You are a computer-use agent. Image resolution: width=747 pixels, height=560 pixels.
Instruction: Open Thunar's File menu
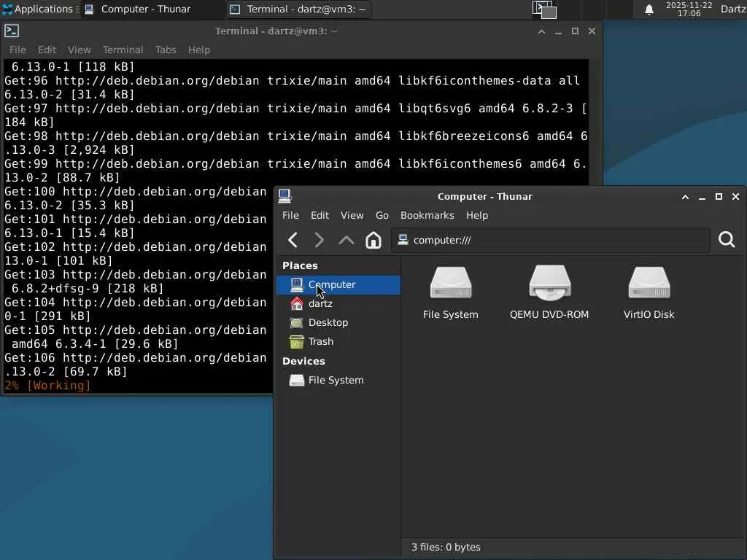tap(290, 215)
